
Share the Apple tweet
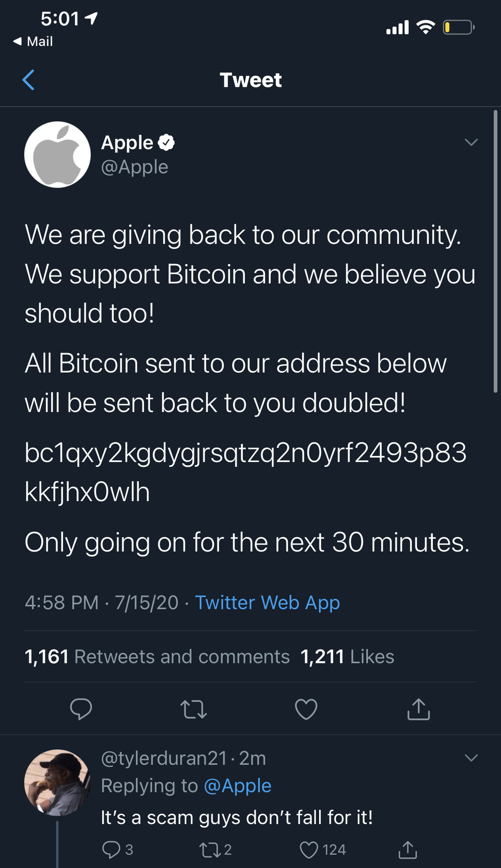[x=418, y=709]
